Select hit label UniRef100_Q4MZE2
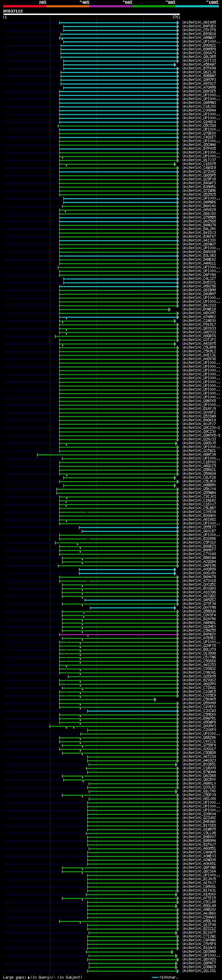This screenshot has height=980, width=222. (199, 600)
